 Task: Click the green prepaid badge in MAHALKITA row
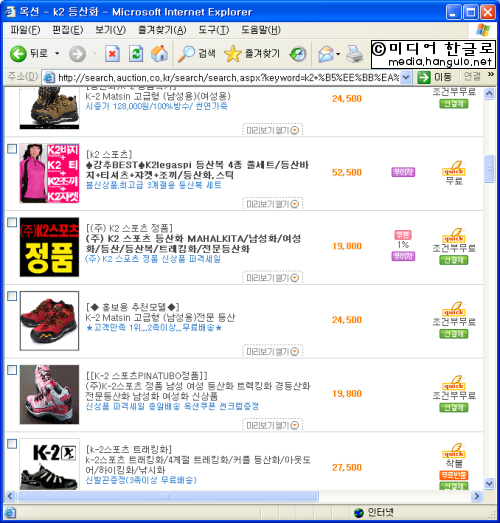454,260
